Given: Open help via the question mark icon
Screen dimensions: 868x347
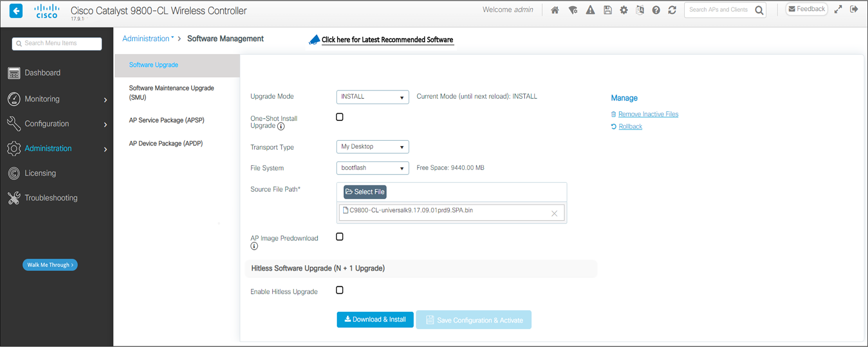Looking at the screenshot, I should click(656, 10).
